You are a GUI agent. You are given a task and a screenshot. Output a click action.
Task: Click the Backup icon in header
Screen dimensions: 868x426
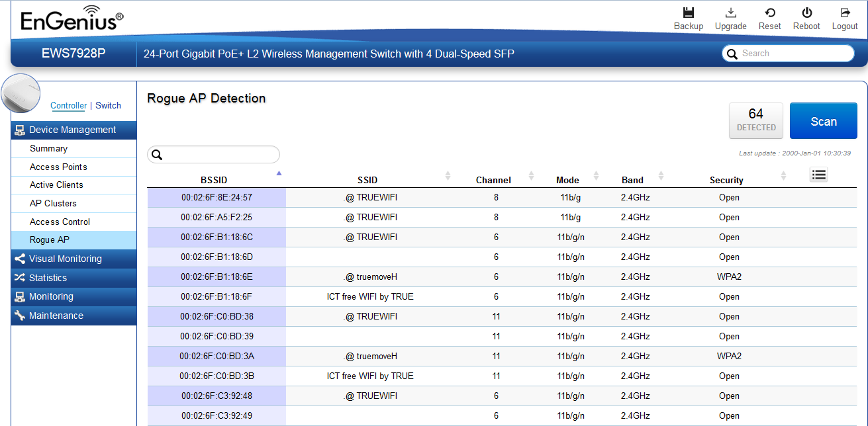688,13
